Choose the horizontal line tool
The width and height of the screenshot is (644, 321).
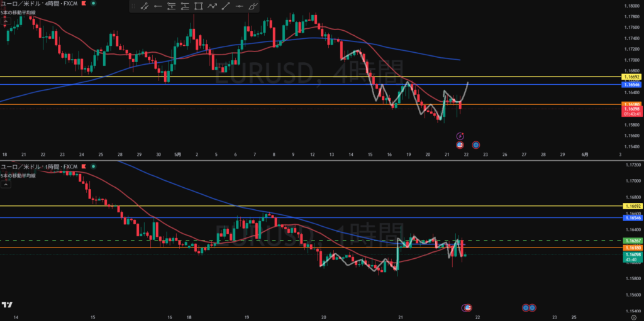[x=240, y=6]
